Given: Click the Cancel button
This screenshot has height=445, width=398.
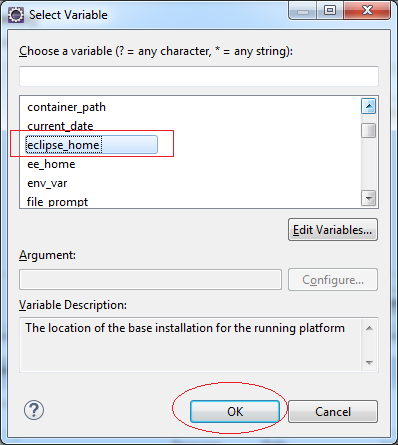Looking at the screenshot, I should pyautogui.click(x=333, y=411).
